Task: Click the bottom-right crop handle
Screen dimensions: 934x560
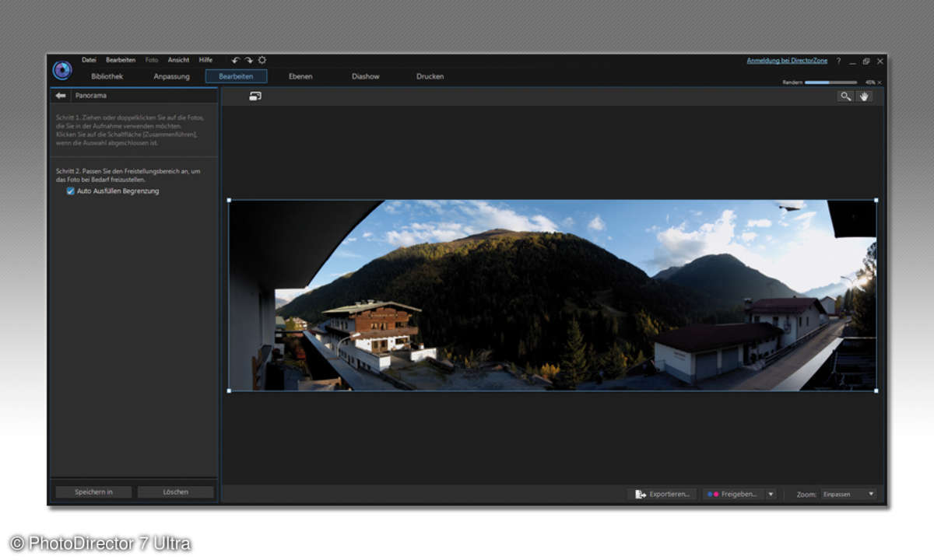Action: 876,390
